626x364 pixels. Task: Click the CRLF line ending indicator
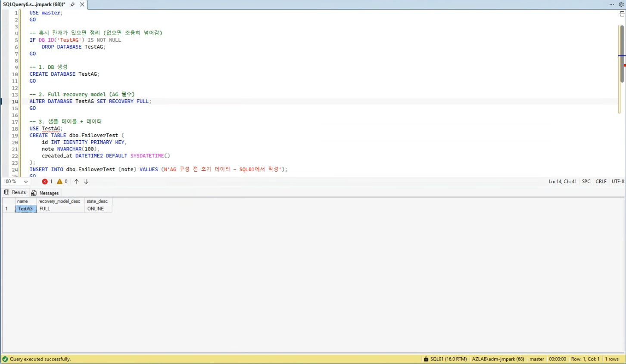[601, 182]
